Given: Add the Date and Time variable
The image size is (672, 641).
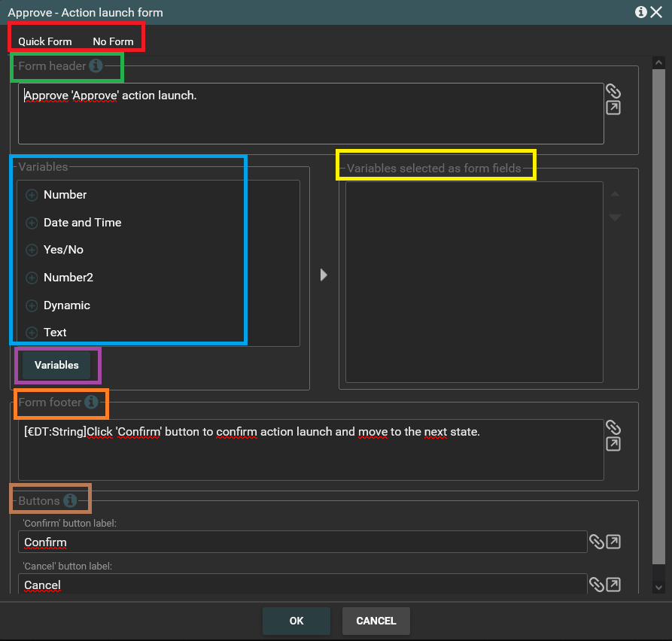Looking at the screenshot, I should 32,223.
